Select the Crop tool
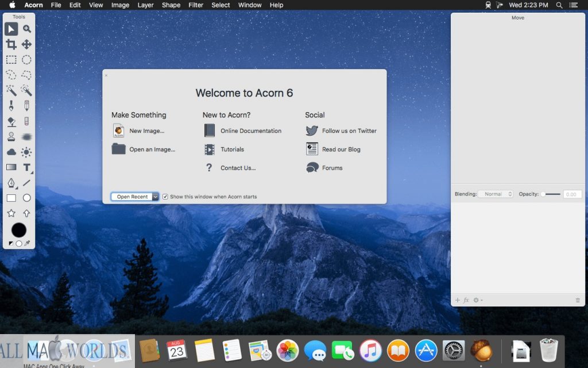 [x=11, y=44]
